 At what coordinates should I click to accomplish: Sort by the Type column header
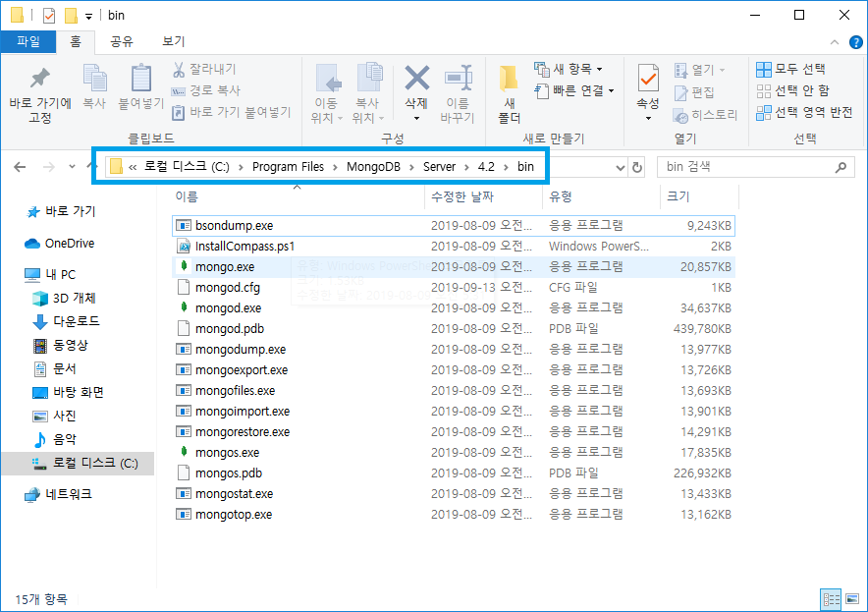[601, 196]
